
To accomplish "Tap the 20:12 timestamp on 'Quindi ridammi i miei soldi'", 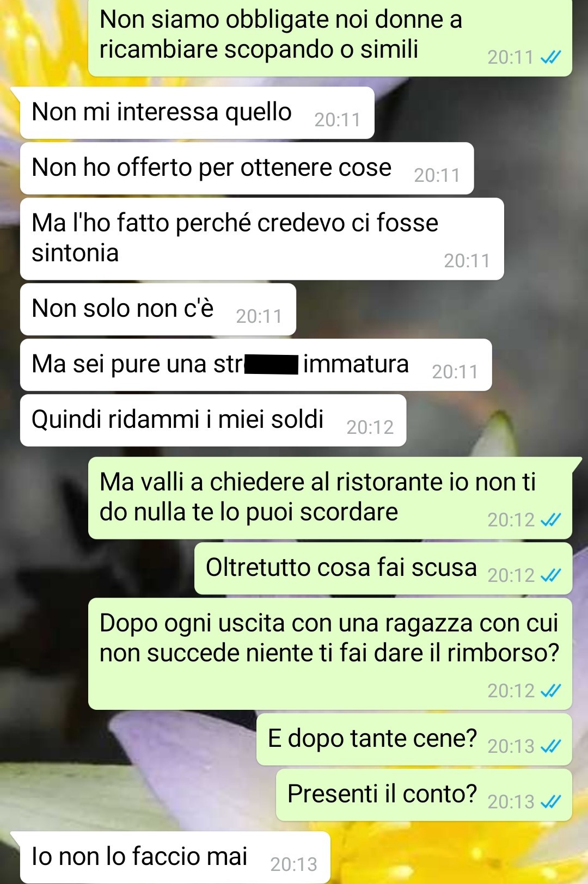I will click(x=370, y=427).
